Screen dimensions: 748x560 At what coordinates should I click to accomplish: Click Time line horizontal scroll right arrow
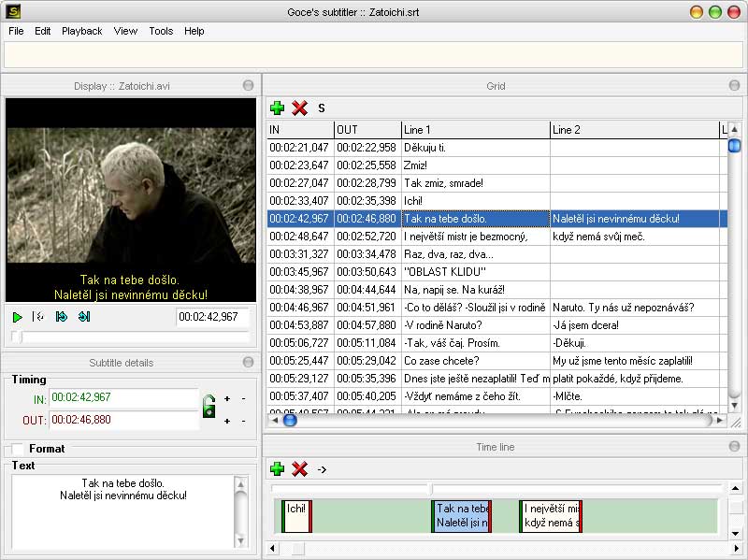tap(736, 549)
